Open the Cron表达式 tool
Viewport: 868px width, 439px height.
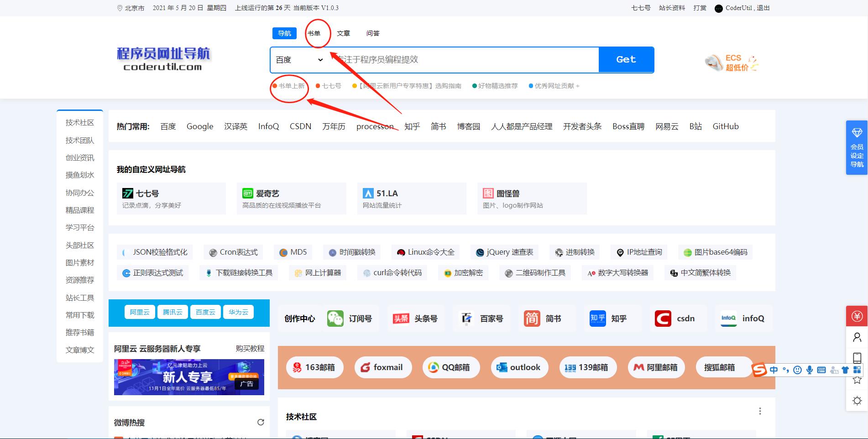(x=233, y=252)
